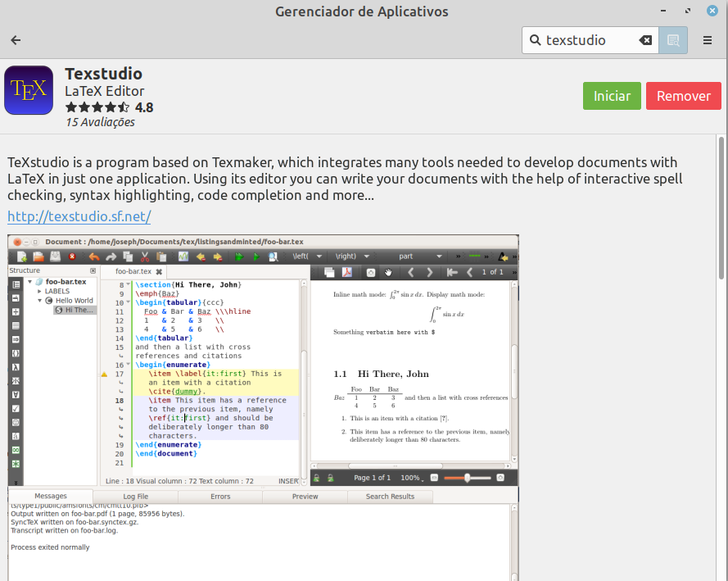
Task: Maximize the Gerenciador de Aplicativos window
Action: tap(688, 11)
